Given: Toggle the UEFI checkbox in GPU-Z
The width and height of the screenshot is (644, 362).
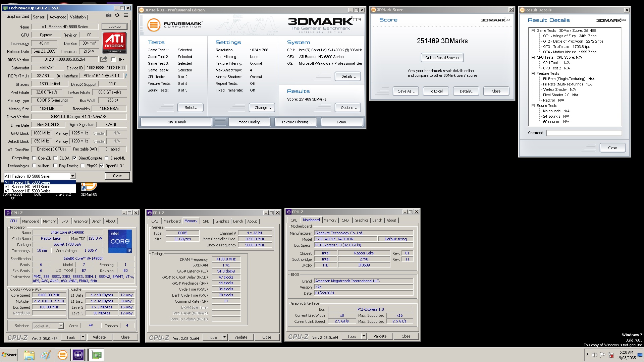Looking at the screenshot, I should pos(113,60).
